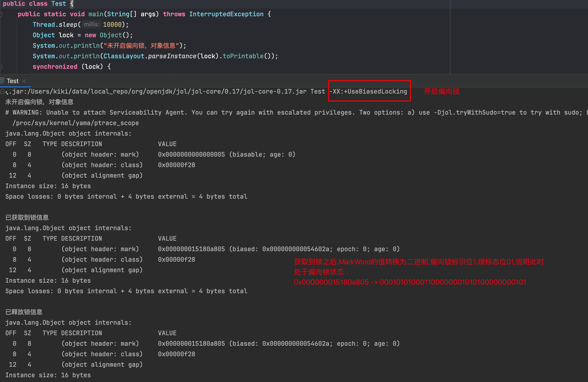The height and width of the screenshot is (382, 588).
Task: Click the first biasable mark value 0x0000000000000005
Action: (x=192, y=154)
